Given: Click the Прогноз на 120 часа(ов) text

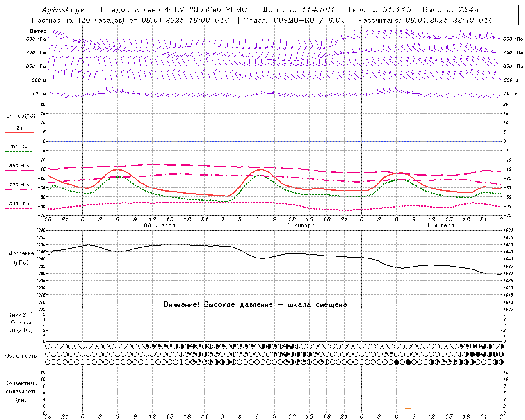Looking at the screenshot, I should [79, 20].
